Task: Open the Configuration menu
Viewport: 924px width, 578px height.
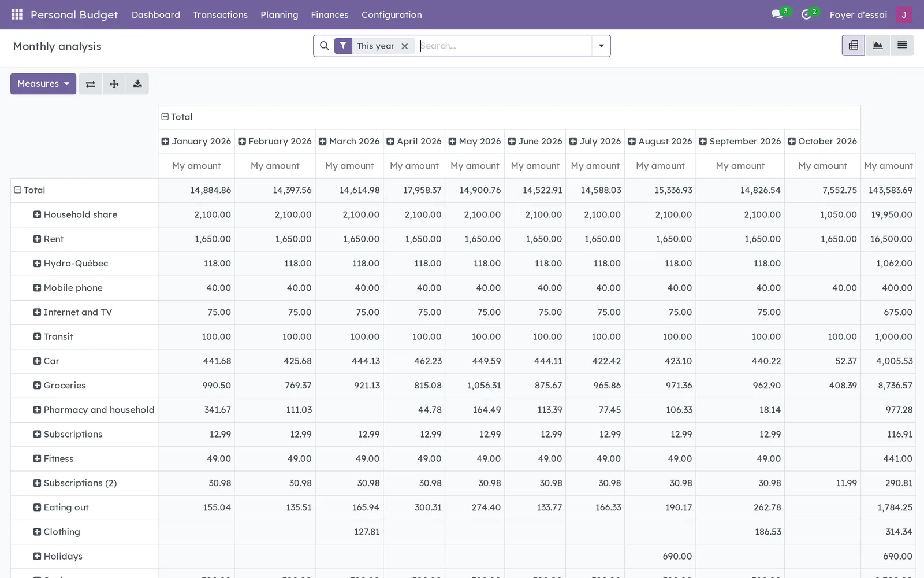Action: 392,15
